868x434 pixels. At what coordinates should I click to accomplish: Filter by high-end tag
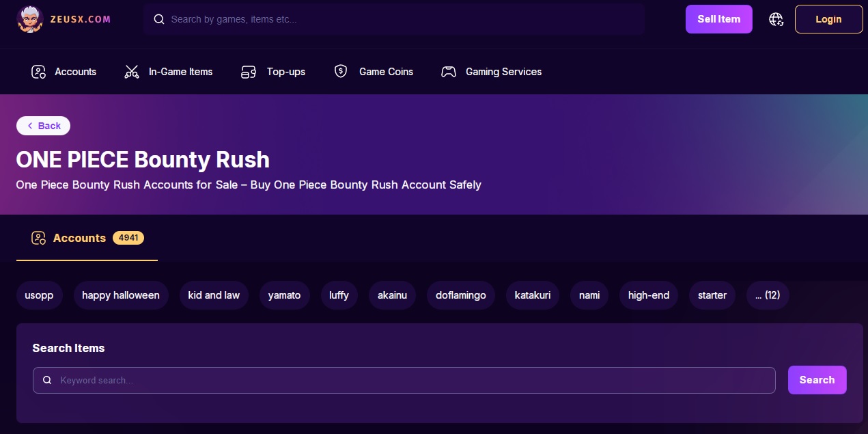point(649,295)
